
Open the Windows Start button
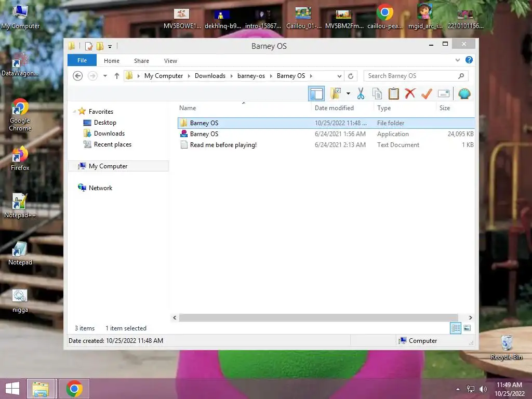[x=12, y=389]
